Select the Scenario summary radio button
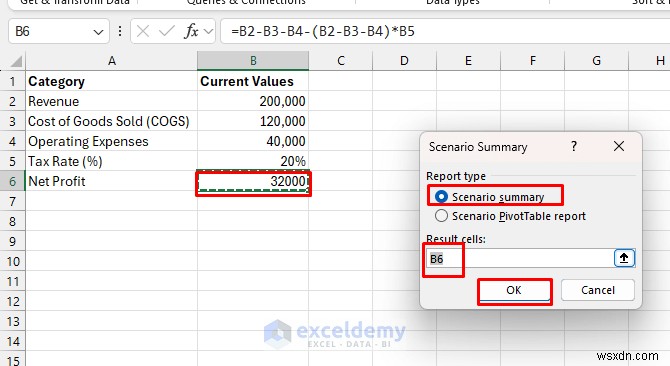The height and width of the screenshot is (366, 670). pyautogui.click(x=441, y=197)
